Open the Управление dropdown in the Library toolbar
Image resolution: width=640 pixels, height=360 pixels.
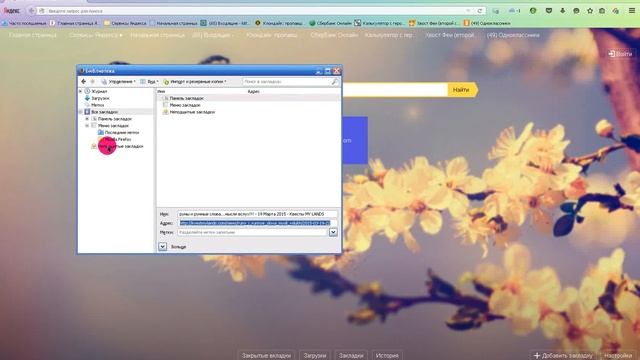[x=118, y=82]
